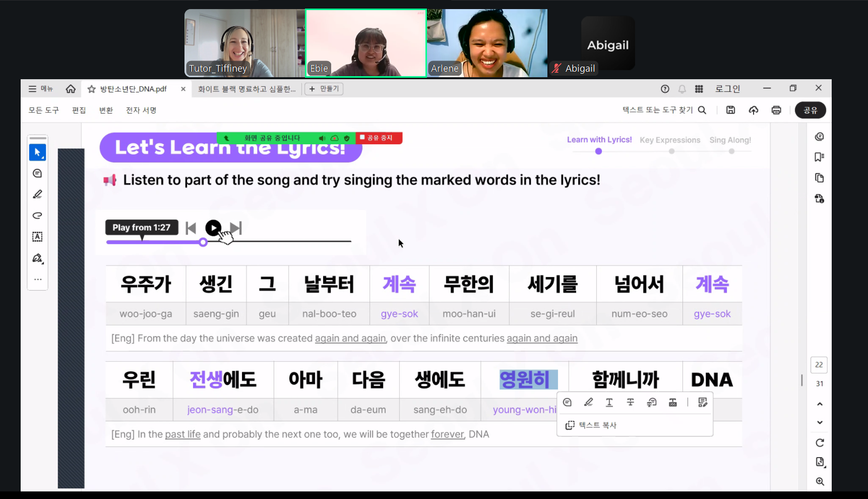This screenshot has width=868, height=499.
Task: Click the 공유 share button
Action: click(x=810, y=110)
